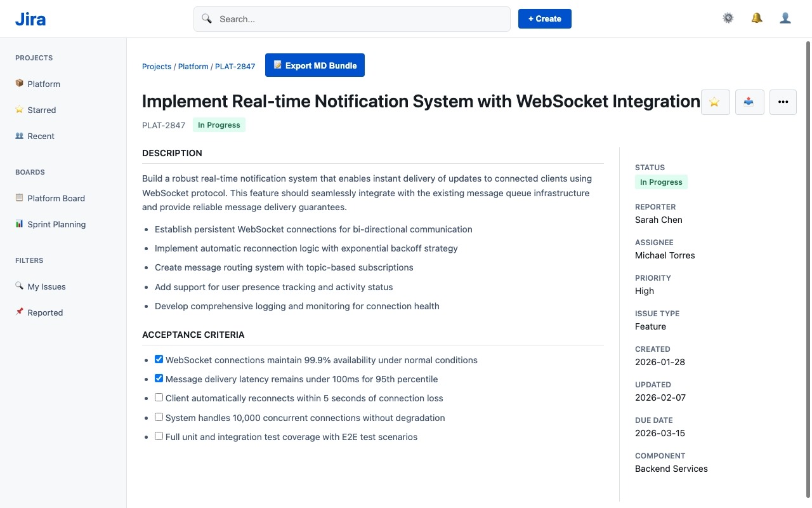This screenshot has width=812, height=508.
Task: Click assignee Michael Torres
Action: (665, 255)
